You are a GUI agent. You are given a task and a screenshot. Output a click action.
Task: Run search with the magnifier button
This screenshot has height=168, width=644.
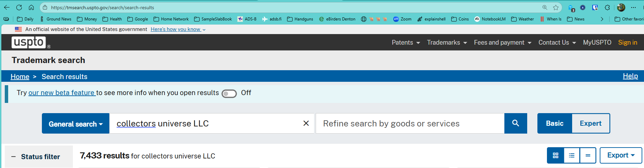pyautogui.click(x=516, y=123)
